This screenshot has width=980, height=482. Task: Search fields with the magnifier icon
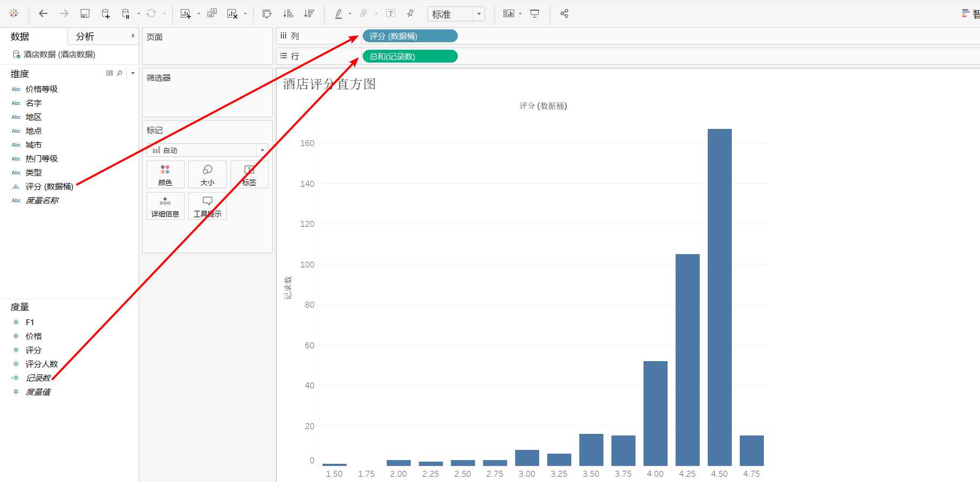[x=120, y=73]
